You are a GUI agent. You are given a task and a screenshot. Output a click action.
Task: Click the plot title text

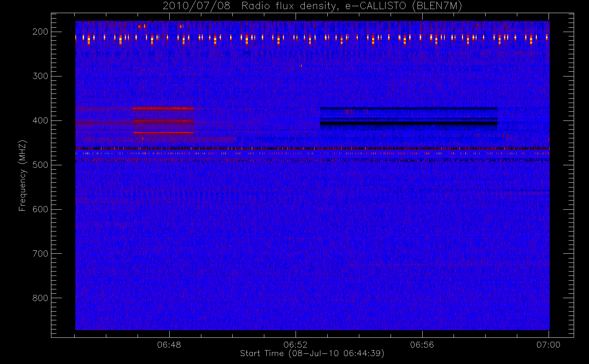point(312,6)
